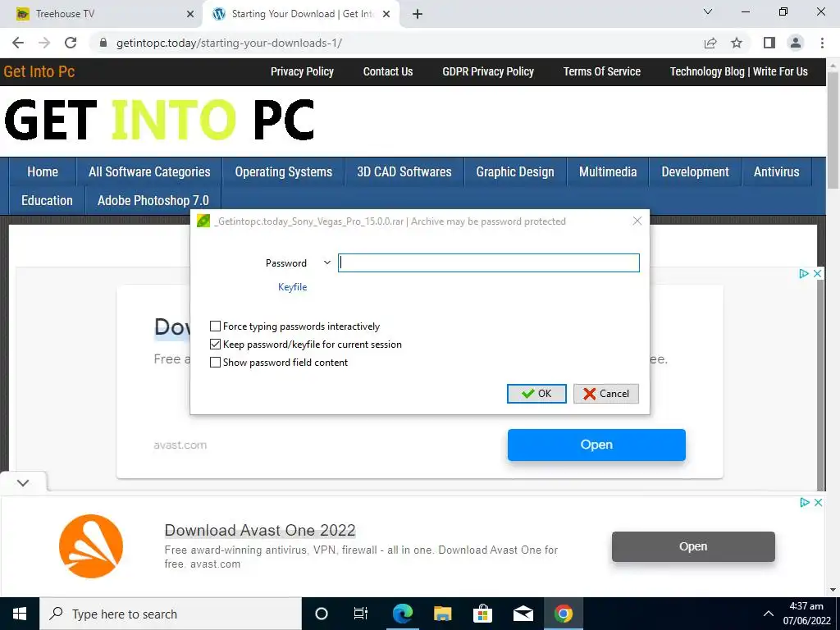The height and width of the screenshot is (630, 840).
Task: Click OK in the password dialog
Action: pos(536,394)
